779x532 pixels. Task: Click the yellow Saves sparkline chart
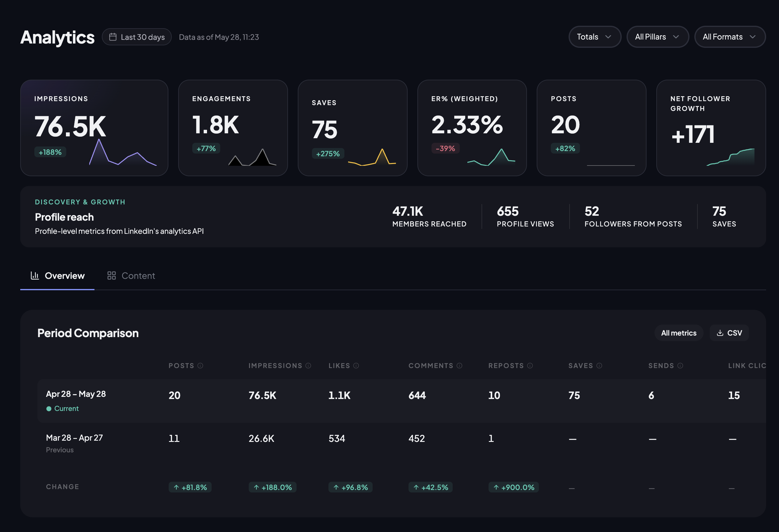click(x=372, y=157)
